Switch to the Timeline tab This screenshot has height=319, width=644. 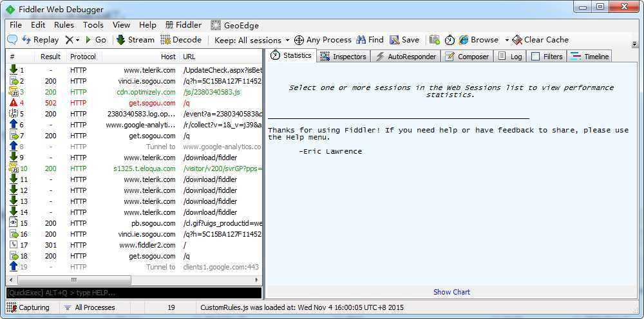[x=590, y=57]
